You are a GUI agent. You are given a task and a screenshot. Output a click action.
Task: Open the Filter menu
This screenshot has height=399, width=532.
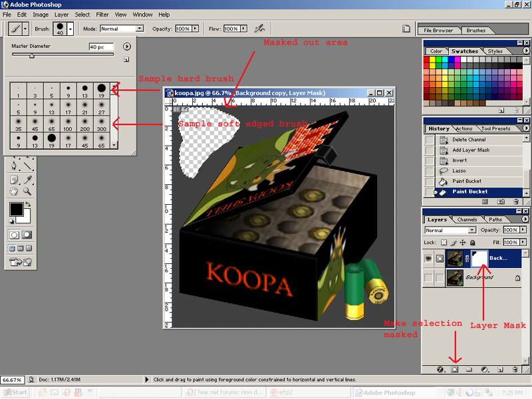click(102, 14)
